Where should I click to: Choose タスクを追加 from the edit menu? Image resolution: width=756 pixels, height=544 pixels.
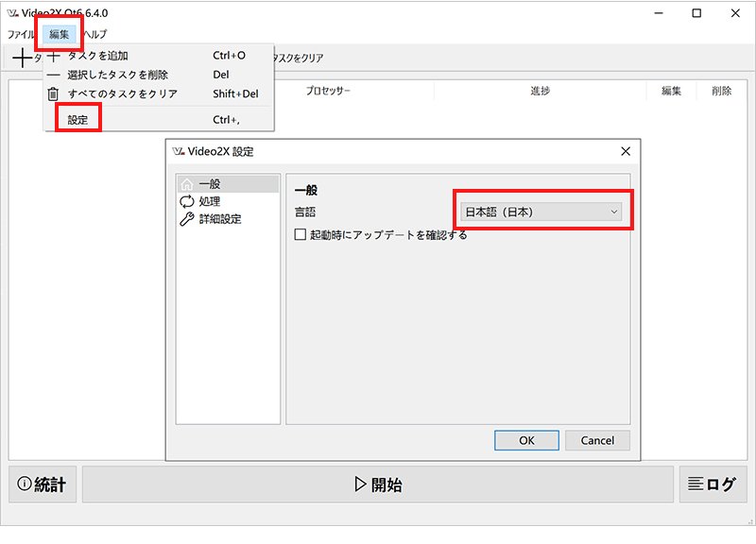coord(159,56)
